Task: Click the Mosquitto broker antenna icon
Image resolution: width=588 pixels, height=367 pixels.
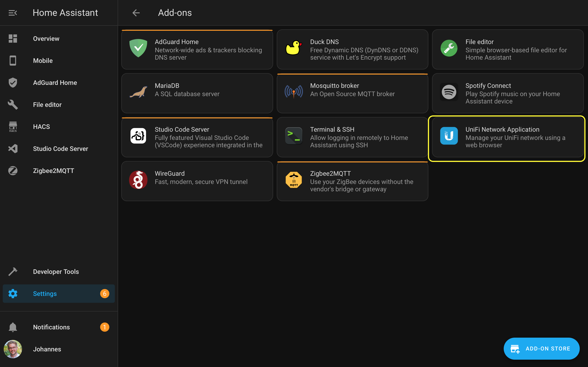Action: 294,92
